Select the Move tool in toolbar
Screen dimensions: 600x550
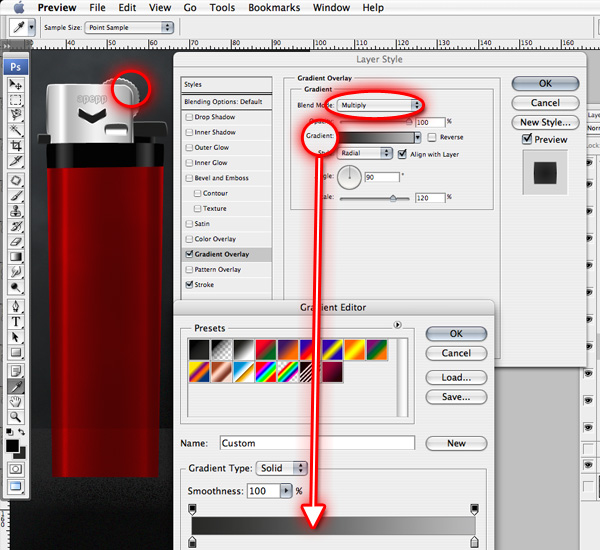(17, 85)
